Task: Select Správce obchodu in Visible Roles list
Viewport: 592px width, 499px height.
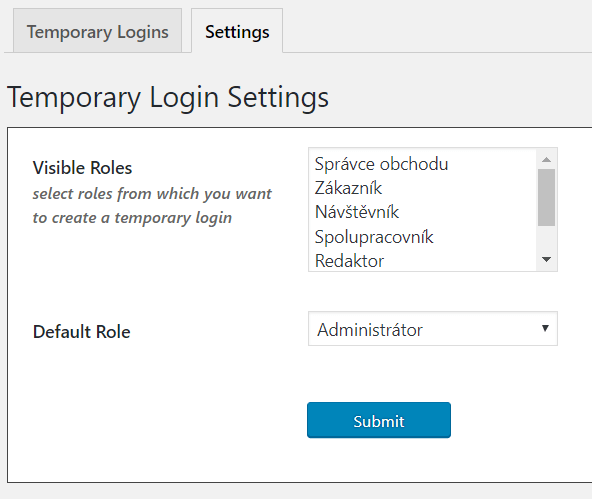Action: 422,164
